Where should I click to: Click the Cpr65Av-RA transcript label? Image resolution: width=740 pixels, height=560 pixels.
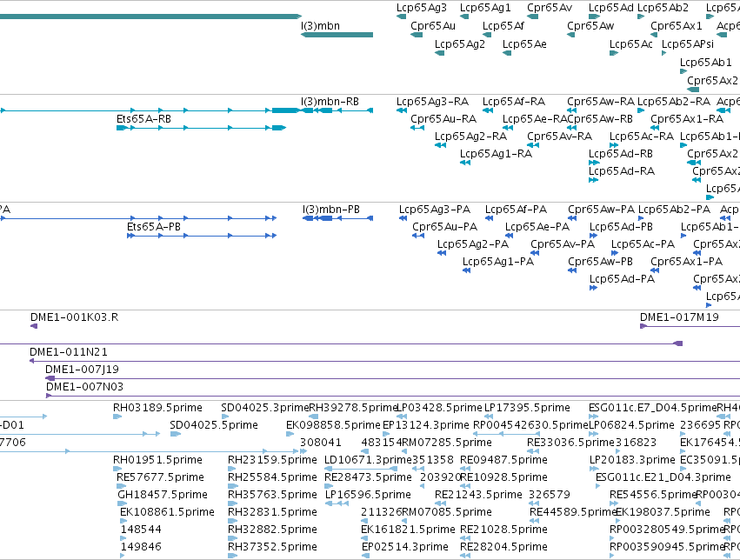(559, 137)
